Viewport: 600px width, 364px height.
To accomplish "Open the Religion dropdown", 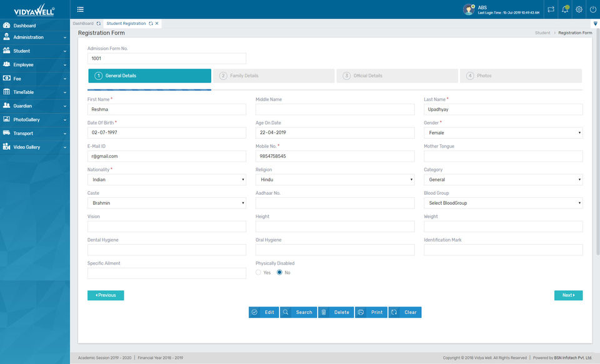I will point(335,180).
